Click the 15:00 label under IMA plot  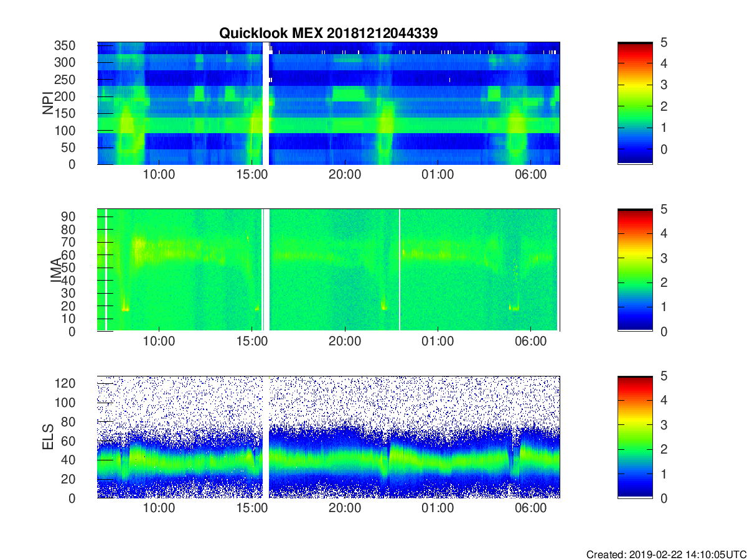(x=252, y=342)
